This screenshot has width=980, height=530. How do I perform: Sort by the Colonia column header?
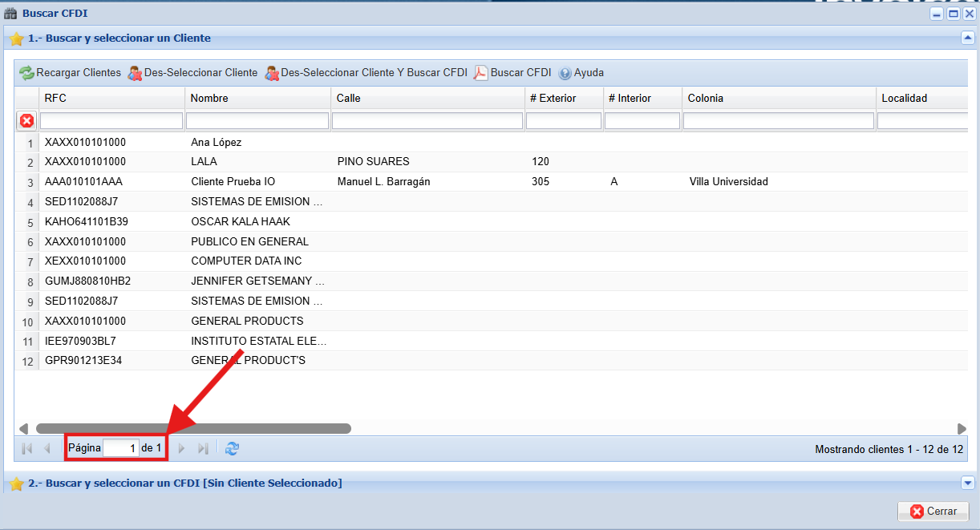point(778,98)
